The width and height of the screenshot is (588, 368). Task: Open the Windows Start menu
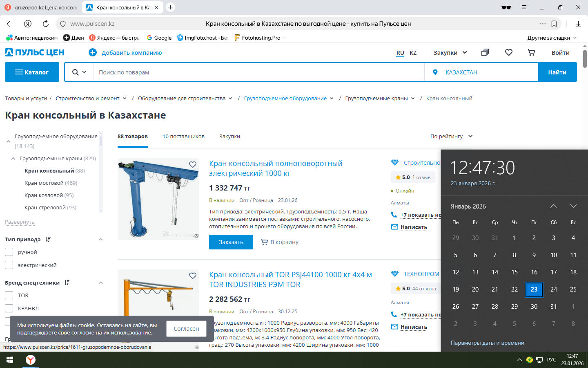[x=10, y=360]
